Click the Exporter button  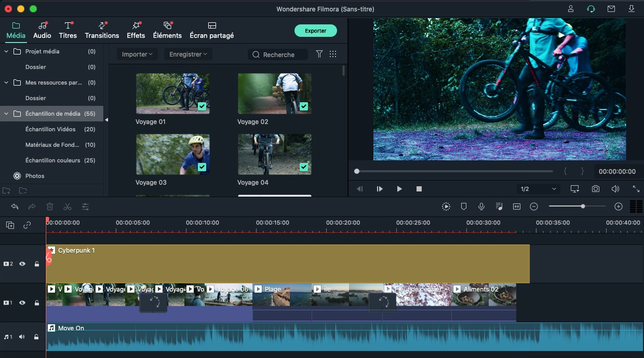coord(315,31)
